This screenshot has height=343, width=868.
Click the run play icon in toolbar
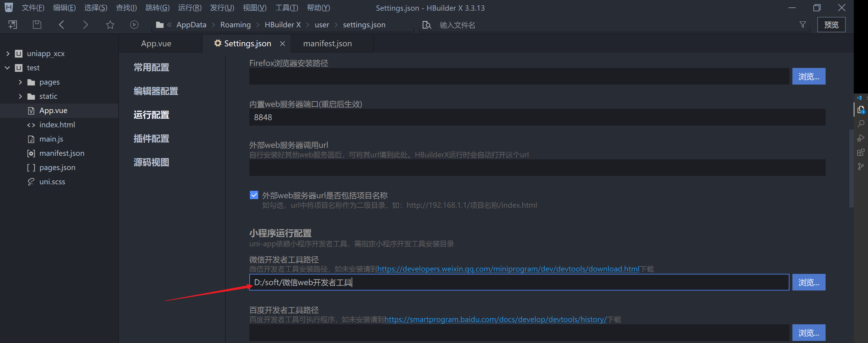click(x=134, y=25)
